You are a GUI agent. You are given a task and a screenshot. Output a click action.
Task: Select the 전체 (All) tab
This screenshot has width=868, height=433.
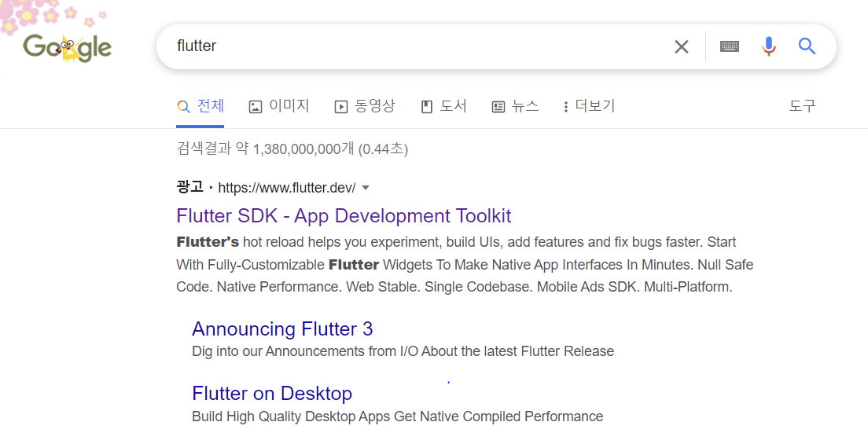(200, 106)
